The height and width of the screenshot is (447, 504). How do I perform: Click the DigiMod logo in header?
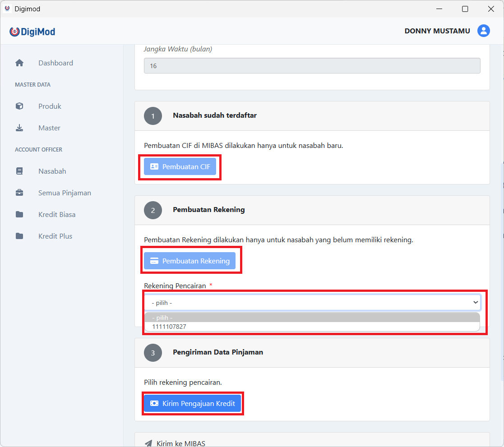(x=32, y=32)
